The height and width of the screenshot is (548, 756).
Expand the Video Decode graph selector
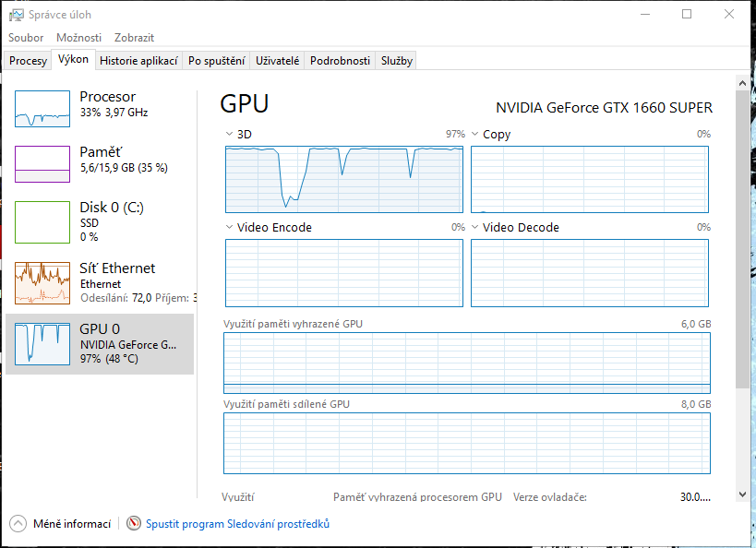tap(474, 227)
